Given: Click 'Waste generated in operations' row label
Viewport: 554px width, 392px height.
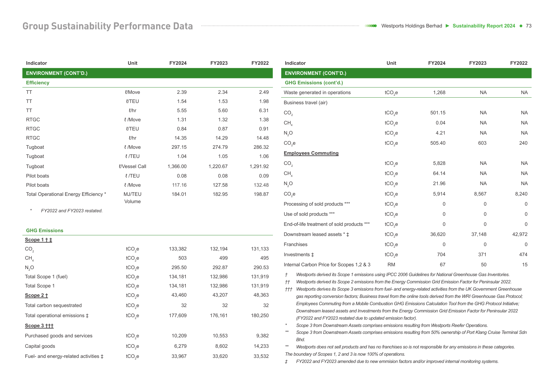Looking at the screenshot, I should point(317,93).
